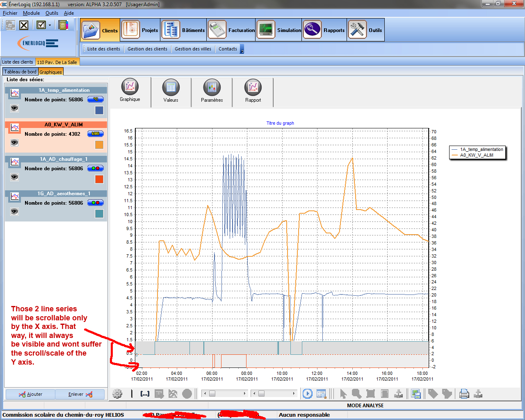Click the black X toolbar icon

pos(24,25)
